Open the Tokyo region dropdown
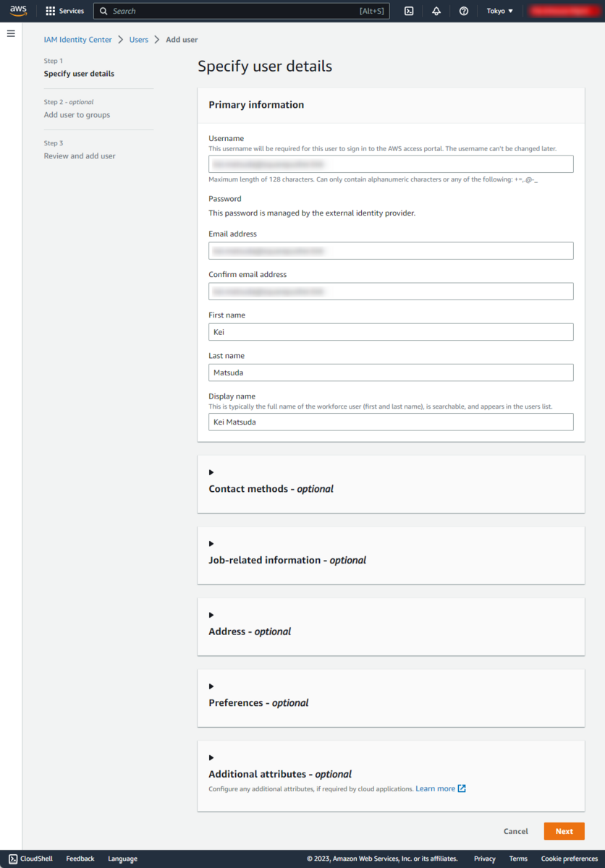This screenshot has width=605, height=868. pos(500,11)
